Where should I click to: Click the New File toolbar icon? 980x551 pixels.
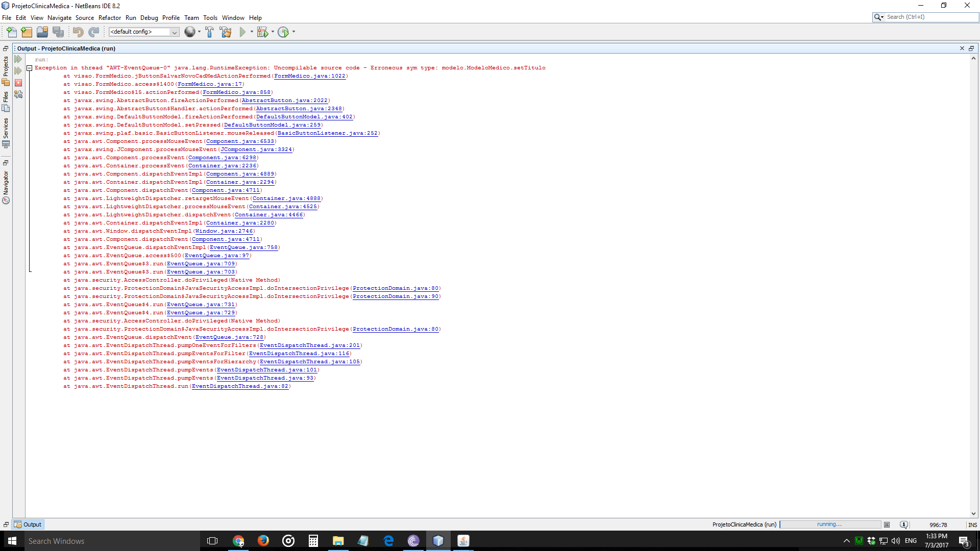tap(11, 32)
